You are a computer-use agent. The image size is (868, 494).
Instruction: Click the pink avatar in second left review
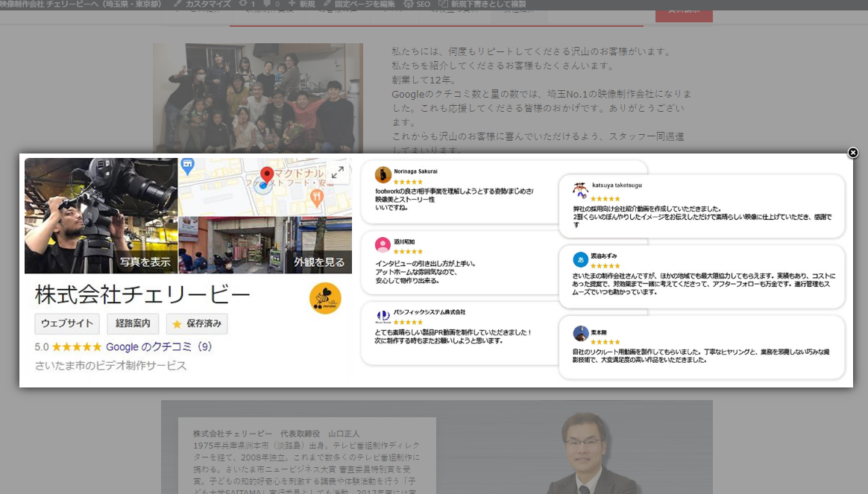click(383, 245)
